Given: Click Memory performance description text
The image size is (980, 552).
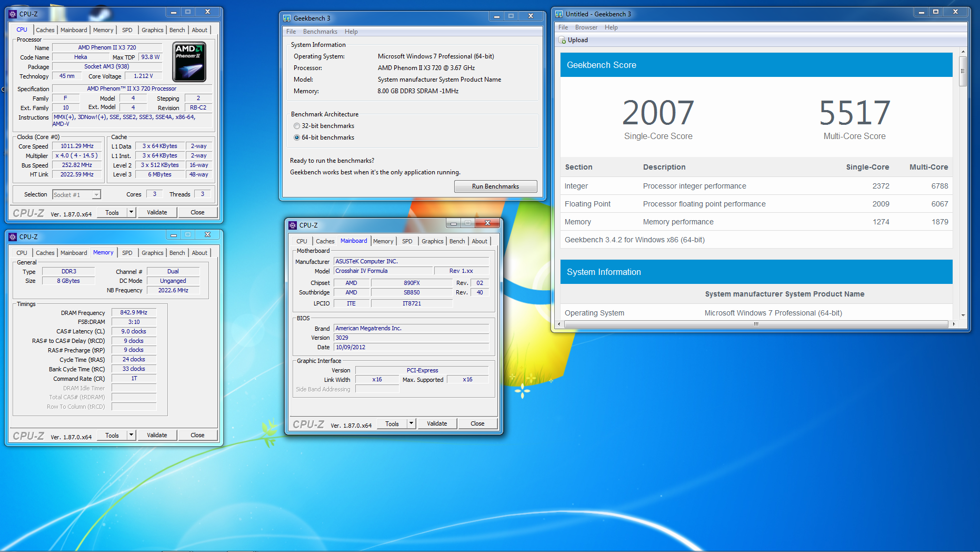Looking at the screenshot, I should 678,222.
